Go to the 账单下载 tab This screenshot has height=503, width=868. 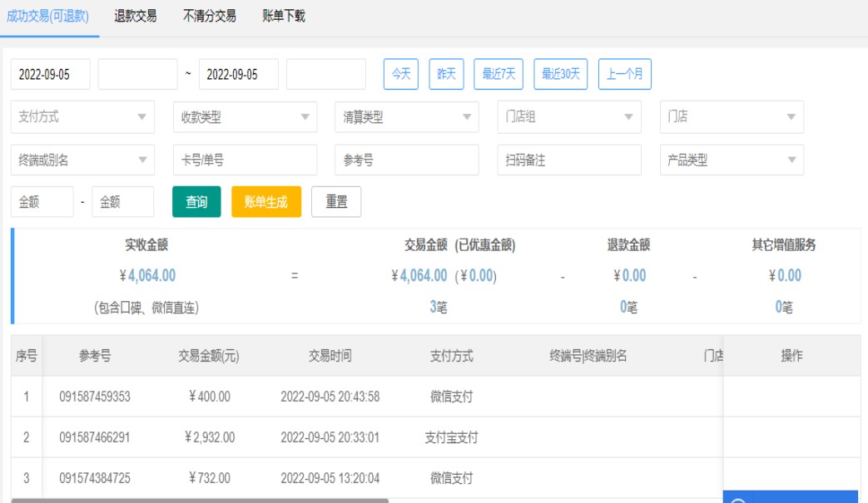[x=284, y=16]
